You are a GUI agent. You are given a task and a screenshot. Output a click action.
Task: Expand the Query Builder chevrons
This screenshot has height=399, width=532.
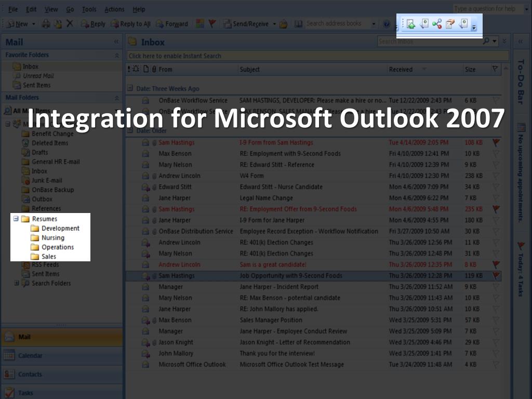(504, 41)
